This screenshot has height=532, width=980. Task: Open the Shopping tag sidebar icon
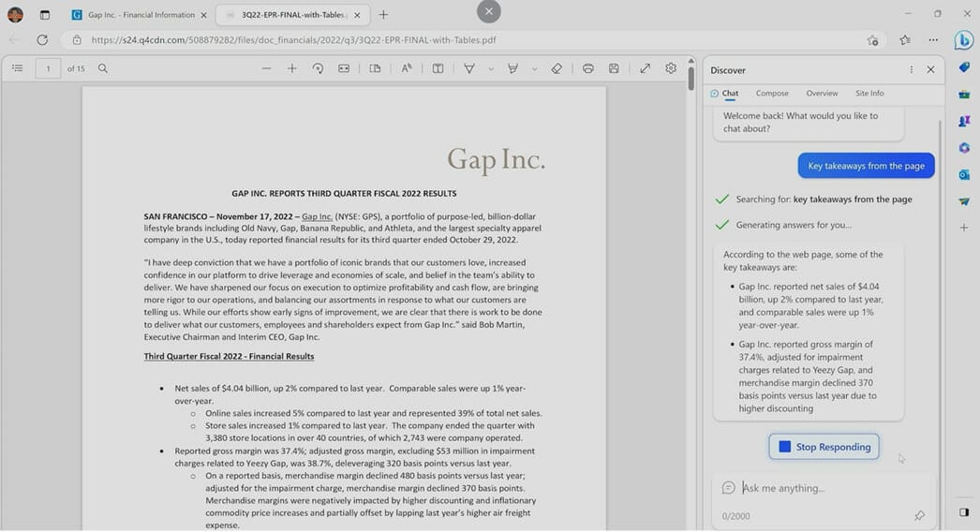[964, 66]
